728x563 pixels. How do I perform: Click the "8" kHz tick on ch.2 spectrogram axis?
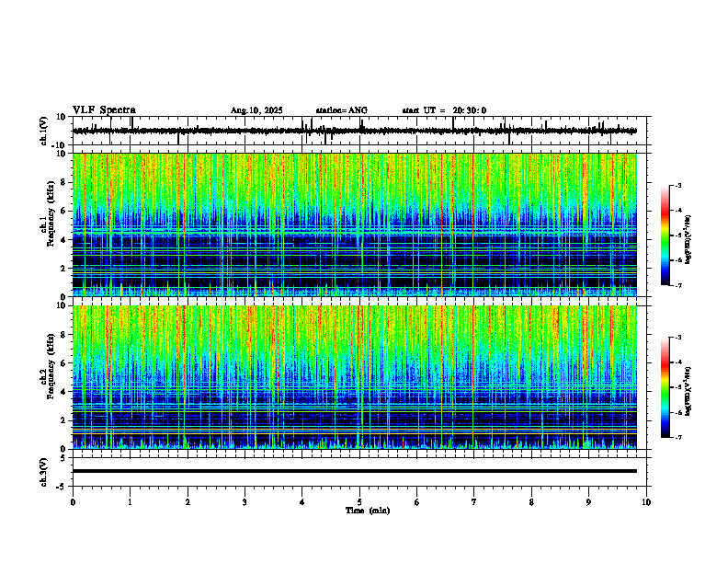click(64, 335)
